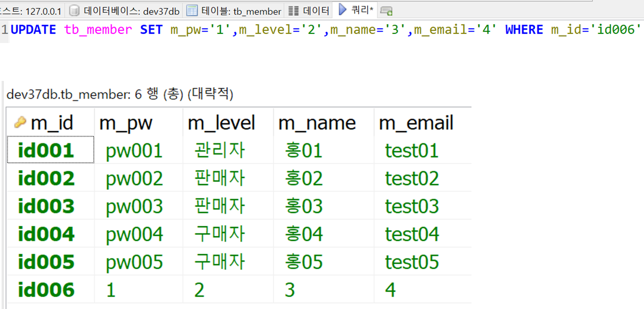The width and height of the screenshot is (644, 309).
Task: Click the pw004 cell
Action: pos(138,234)
